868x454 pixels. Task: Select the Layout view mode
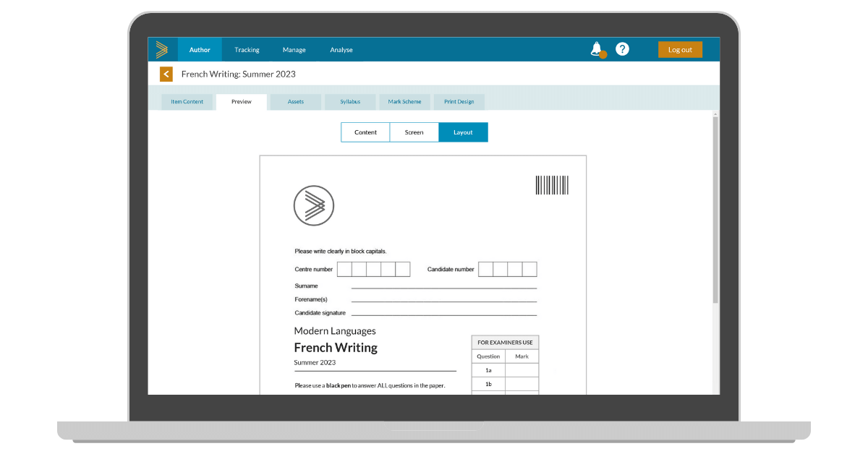463,132
